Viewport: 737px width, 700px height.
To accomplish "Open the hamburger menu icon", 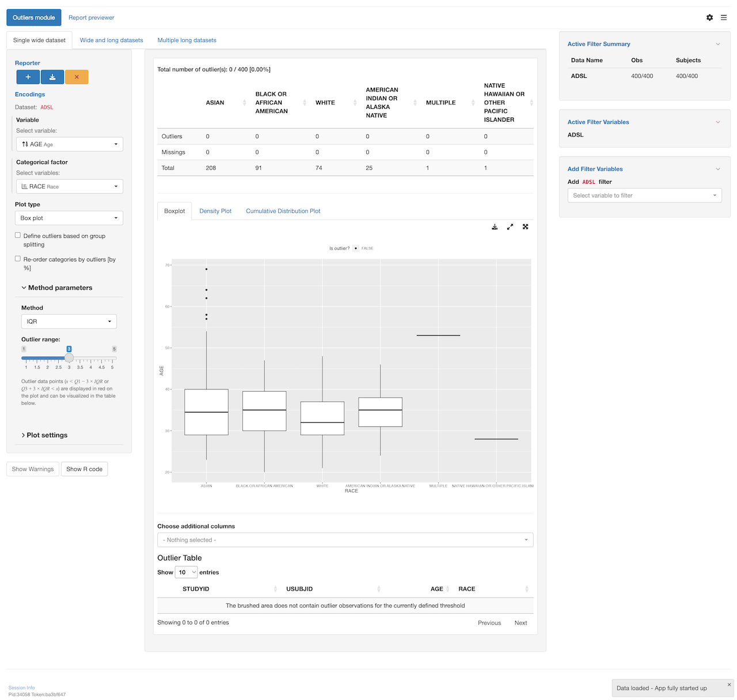I will [724, 18].
